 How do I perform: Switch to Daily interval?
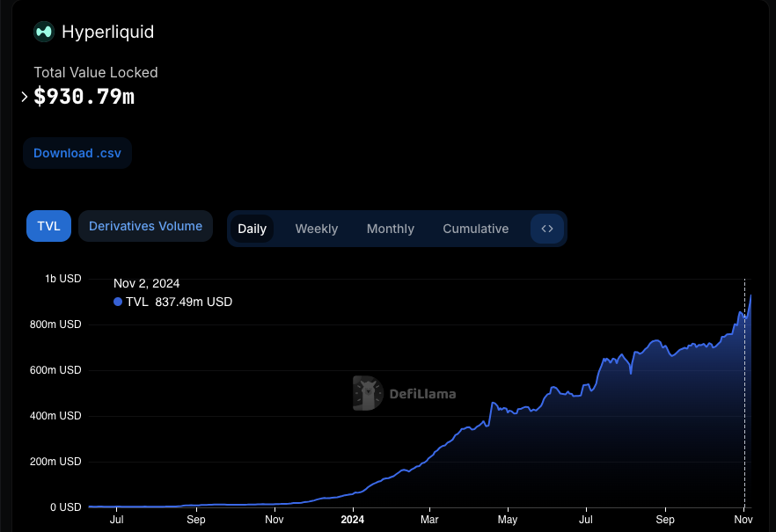tap(252, 229)
